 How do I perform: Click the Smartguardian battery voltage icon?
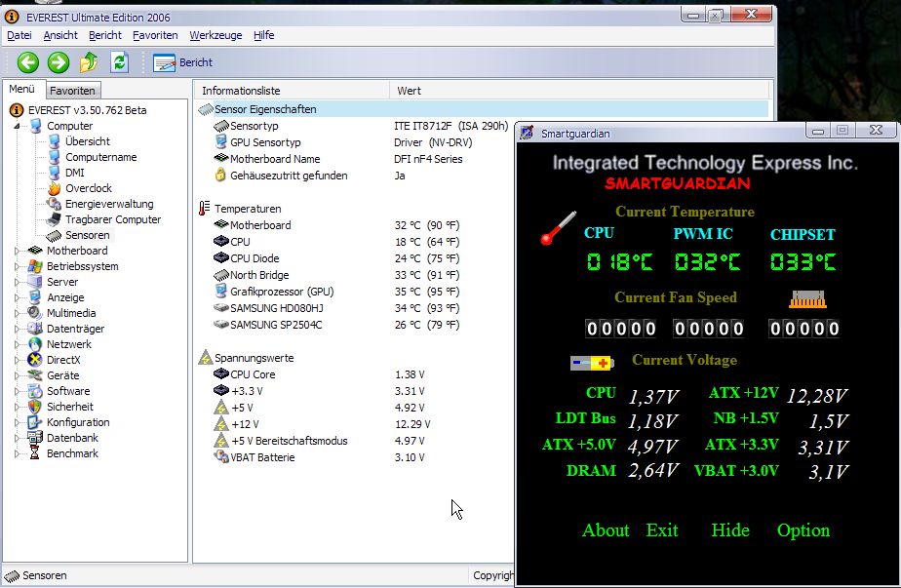pos(592,363)
